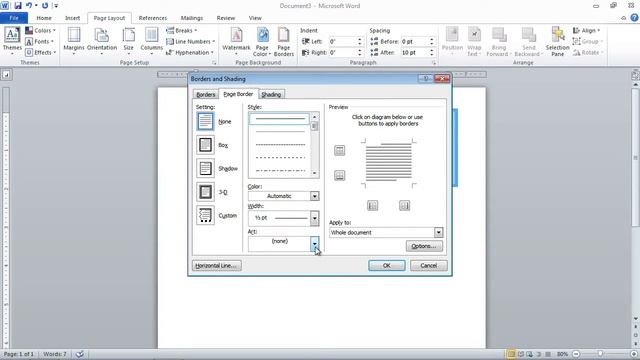Switch to the View ribbon tab
Viewport: 640px width, 360px height.
coord(255,18)
